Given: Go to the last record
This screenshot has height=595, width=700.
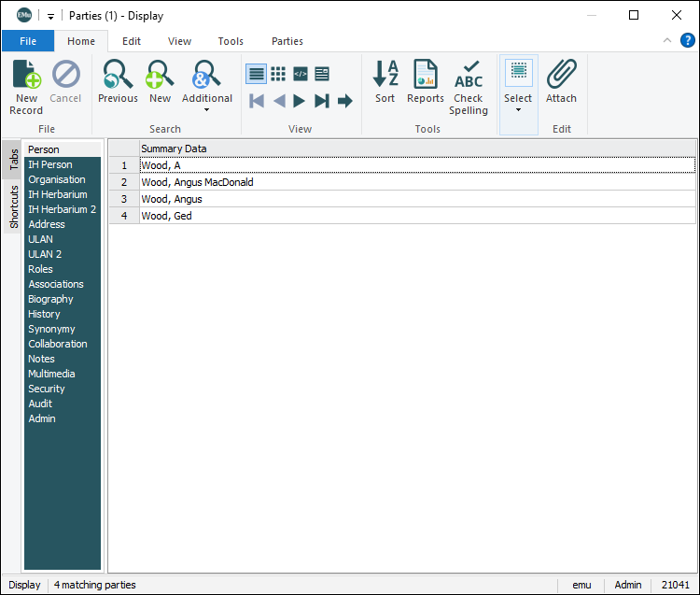Looking at the screenshot, I should point(322,101).
